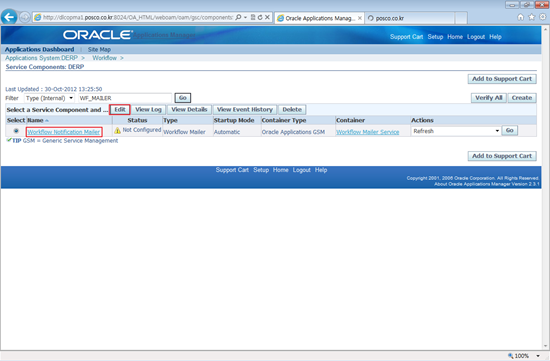The height and width of the screenshot is (361, 550).
Task: Click the footer Support Cart link
Action: pos(232,170)
